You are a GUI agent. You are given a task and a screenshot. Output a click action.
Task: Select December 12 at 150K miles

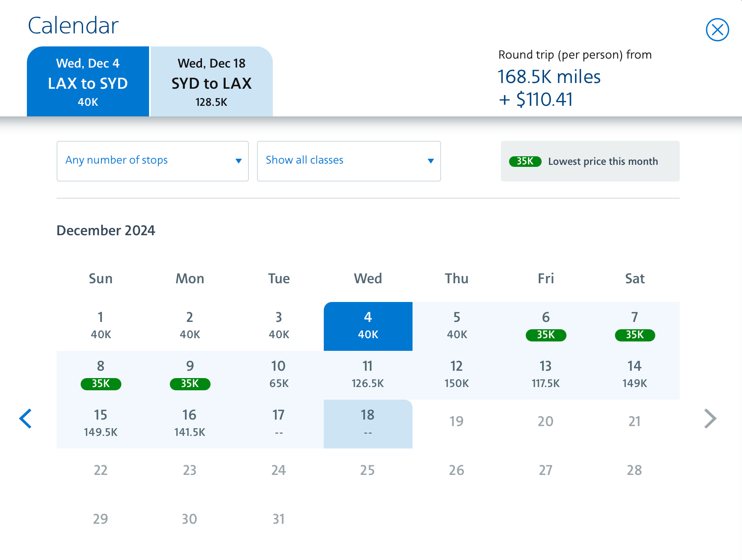pyautogui.click(x=457, y=375)
